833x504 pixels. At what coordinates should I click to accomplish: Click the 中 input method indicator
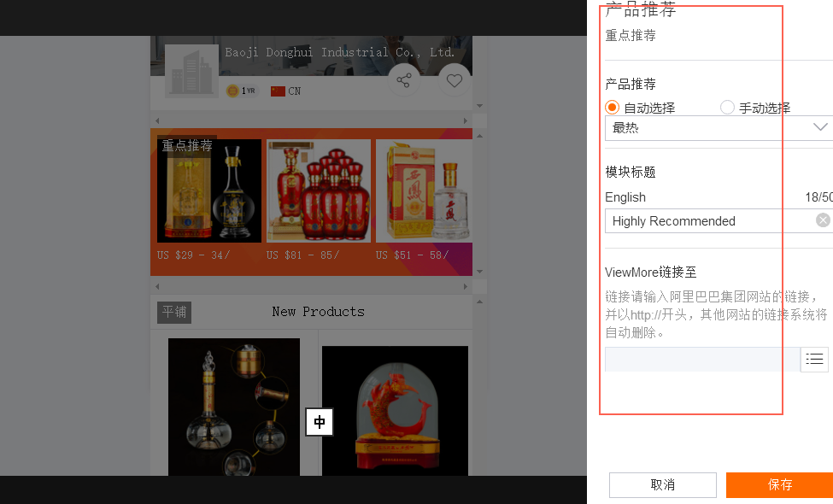pos(320,422)
